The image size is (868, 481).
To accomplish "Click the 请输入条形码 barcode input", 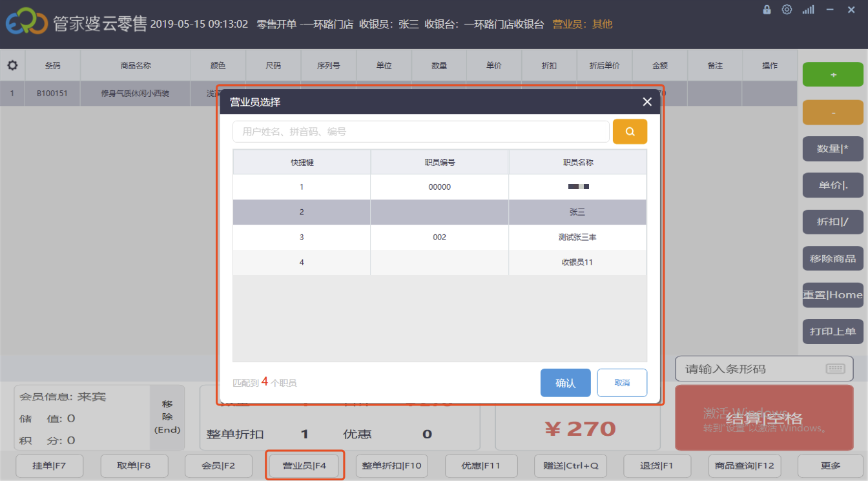I will point(764,369).
